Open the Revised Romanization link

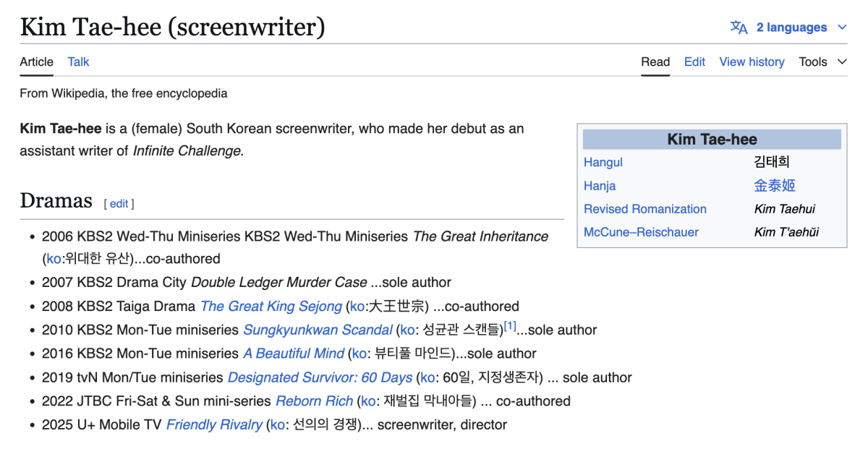point(645,209)
